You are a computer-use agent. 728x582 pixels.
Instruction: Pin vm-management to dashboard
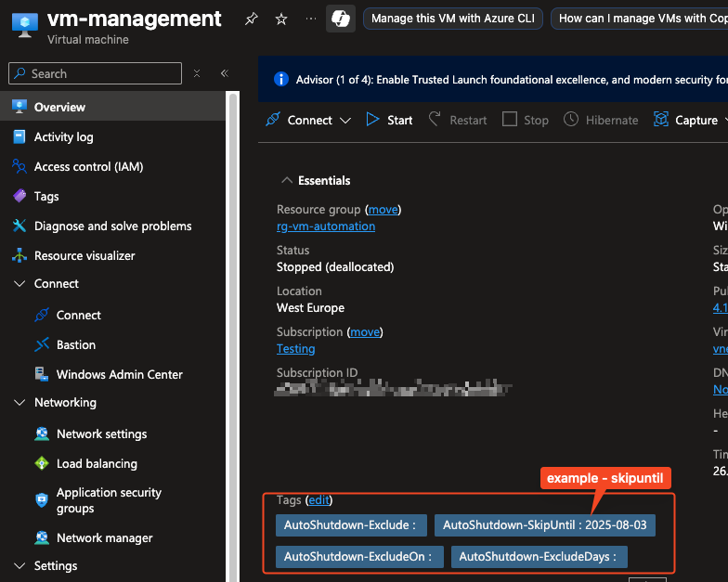coord(251,19)
